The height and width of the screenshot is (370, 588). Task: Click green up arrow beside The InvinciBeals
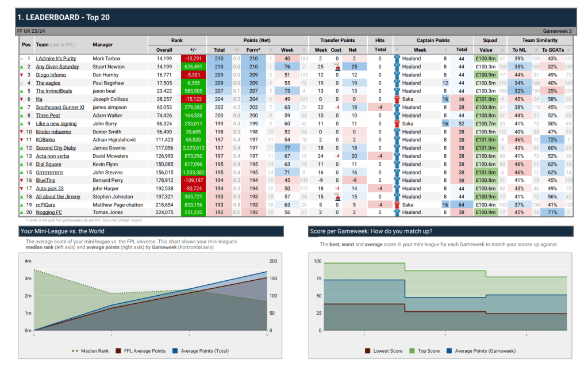(22, 91)
